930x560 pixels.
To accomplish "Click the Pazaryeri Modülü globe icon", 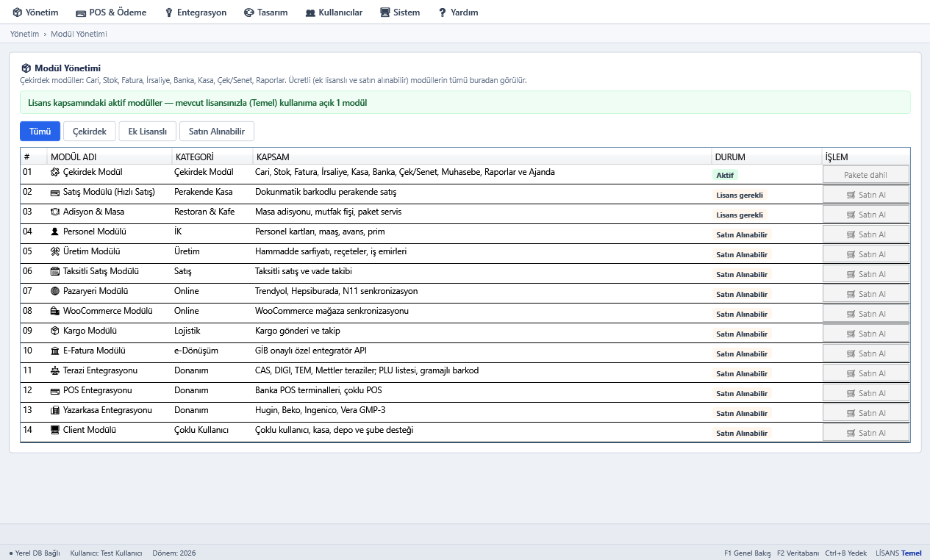I will coord(55,291).
